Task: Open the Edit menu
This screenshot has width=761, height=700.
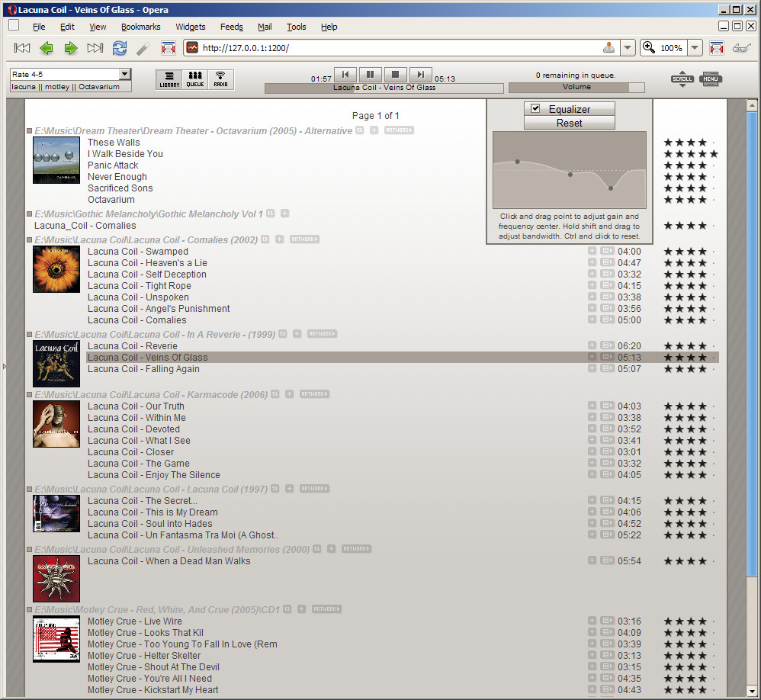Action: click(67, 27)
